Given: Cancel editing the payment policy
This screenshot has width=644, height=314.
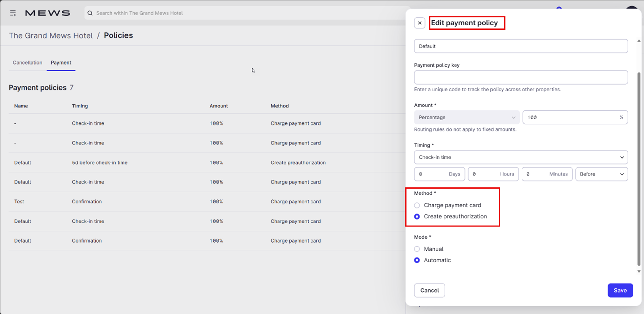Looking at the screenshot, I should [430, 291].
